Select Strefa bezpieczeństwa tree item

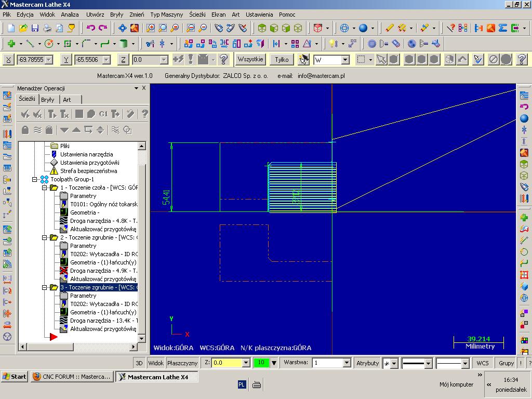tap(88, 171)
